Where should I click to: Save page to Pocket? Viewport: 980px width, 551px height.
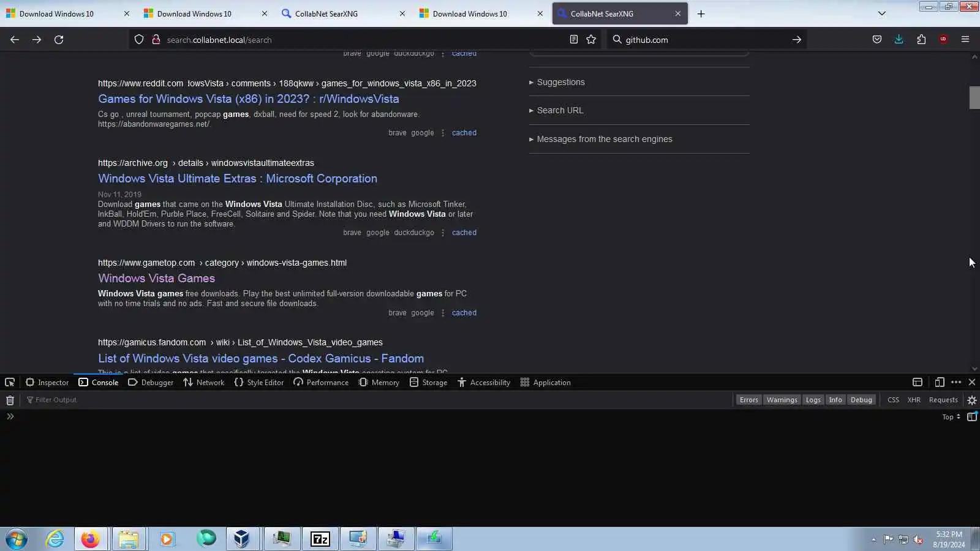(x=877, y=40)
